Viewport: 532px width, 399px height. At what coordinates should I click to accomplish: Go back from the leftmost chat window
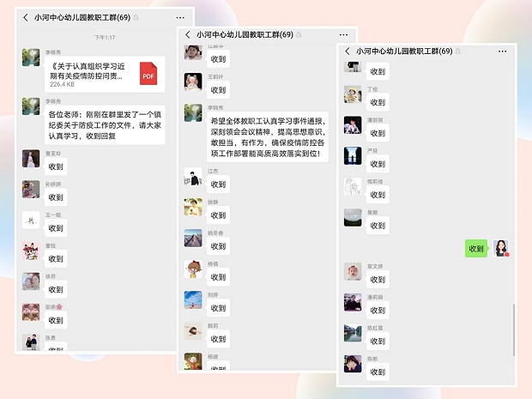[x=25, y=17]
